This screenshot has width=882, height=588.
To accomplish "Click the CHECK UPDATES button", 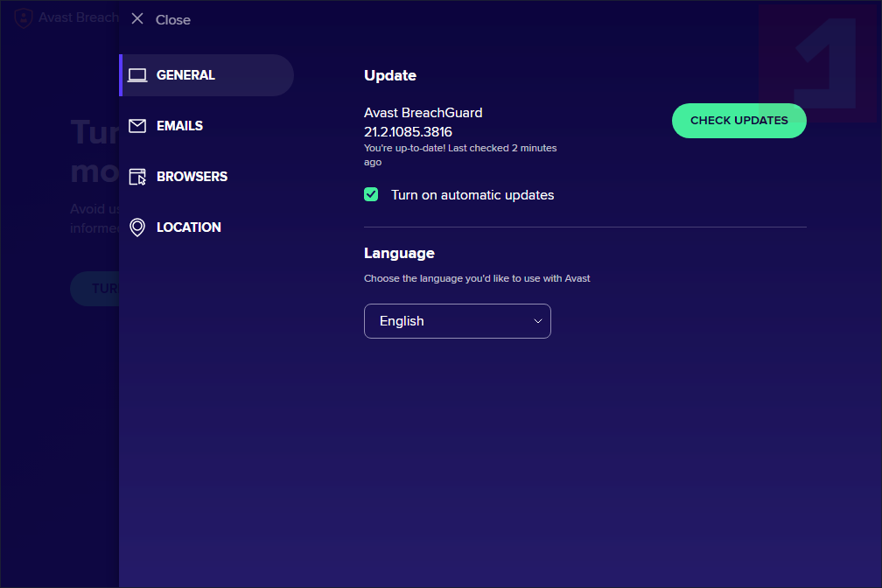I will [739, 121].
